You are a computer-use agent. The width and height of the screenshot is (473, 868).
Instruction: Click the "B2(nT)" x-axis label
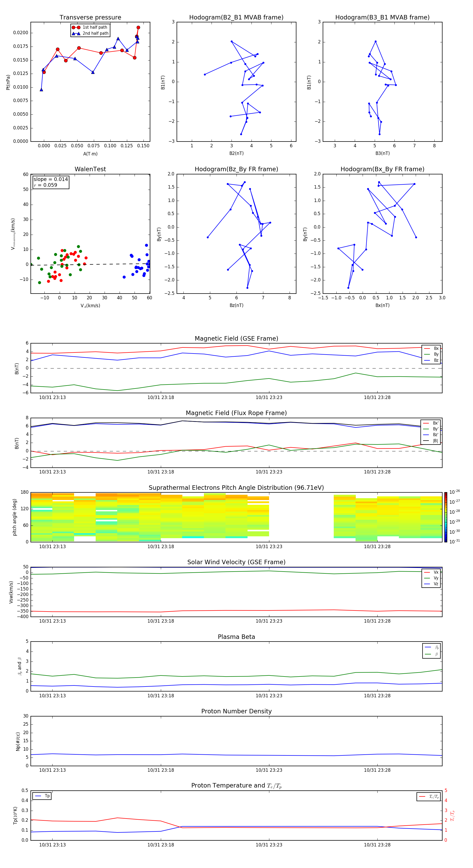tap(236, 153)
